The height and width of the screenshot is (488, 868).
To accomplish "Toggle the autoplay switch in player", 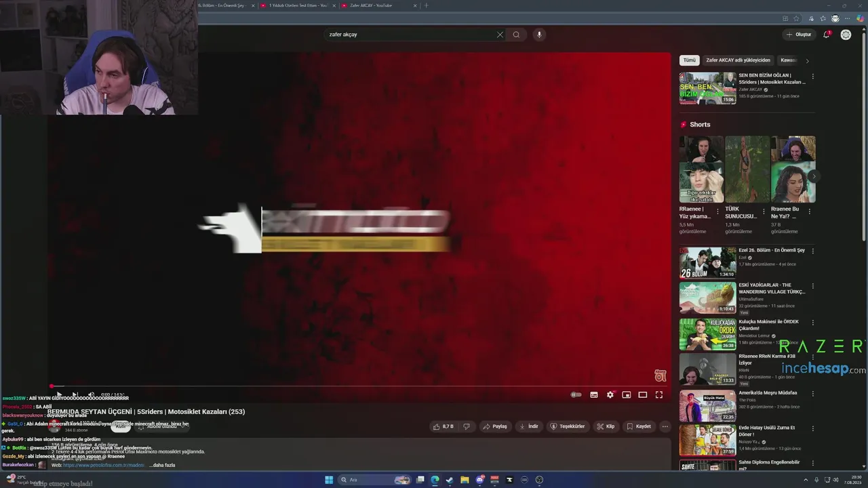I will coord(576,394).
